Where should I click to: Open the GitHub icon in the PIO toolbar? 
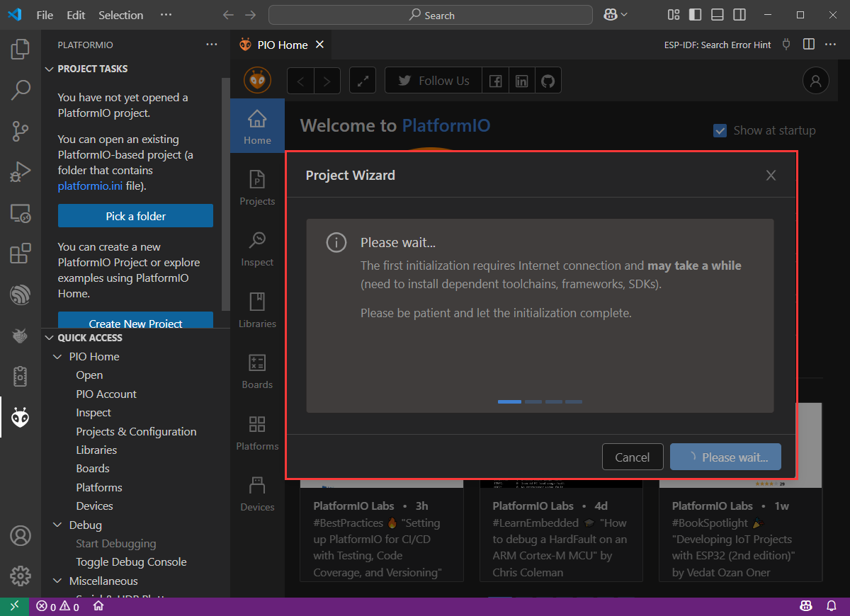coord(548,81)
